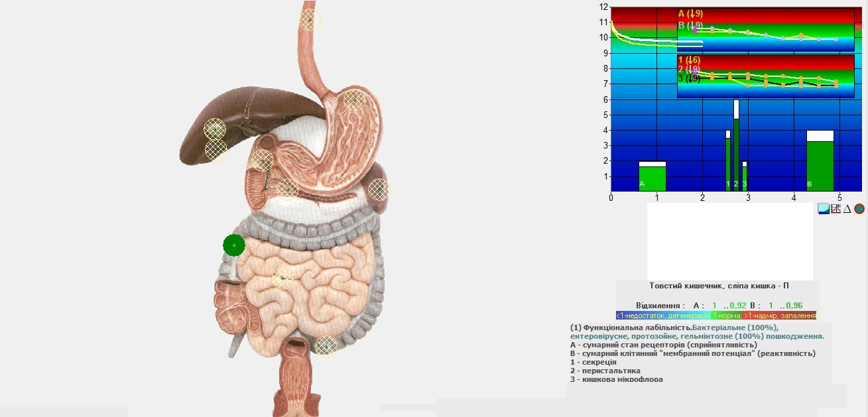Select the small intestine marker point

coord(282,278)
